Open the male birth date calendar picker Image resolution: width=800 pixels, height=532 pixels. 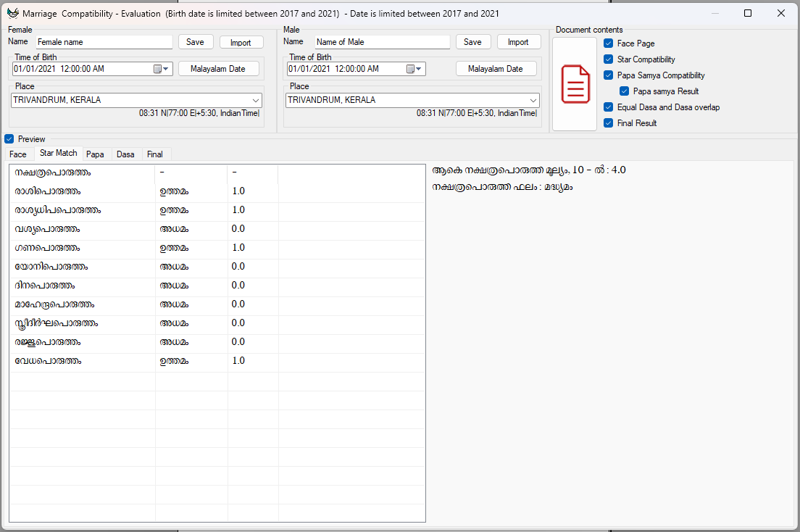(x=410, y=70)
